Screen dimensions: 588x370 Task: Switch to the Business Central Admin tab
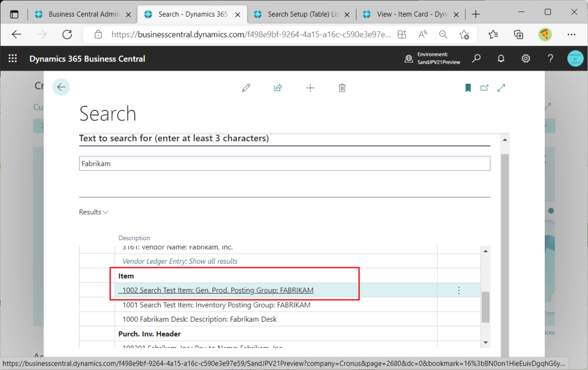[84, 14]
